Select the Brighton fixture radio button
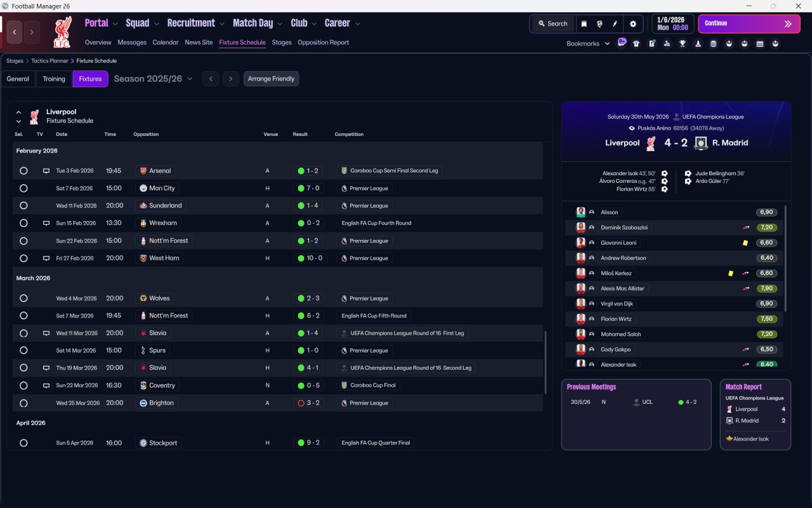Viewport: 812px width, 508px height. tap(23, 403)
